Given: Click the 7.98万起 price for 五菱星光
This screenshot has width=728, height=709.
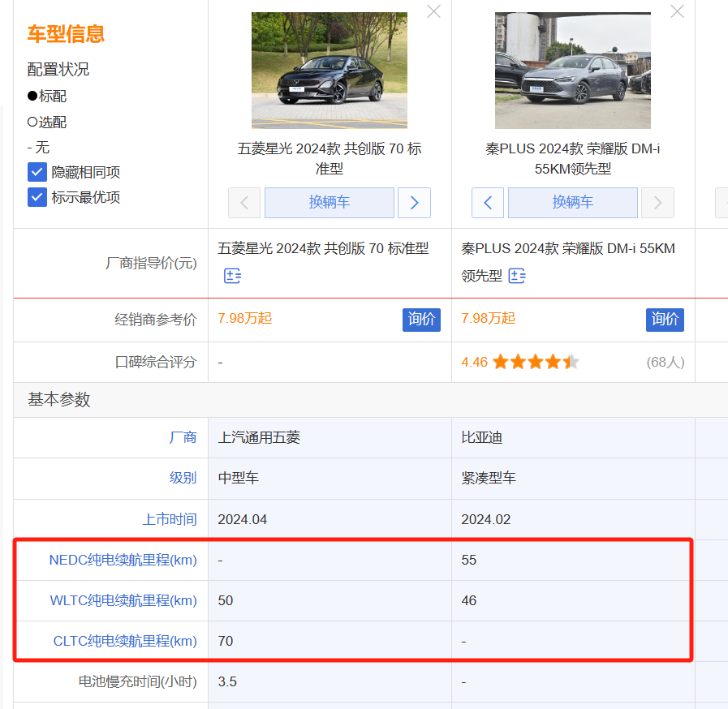Looking at the screenshot, I should pyautogui.click(x=244, y=318).
